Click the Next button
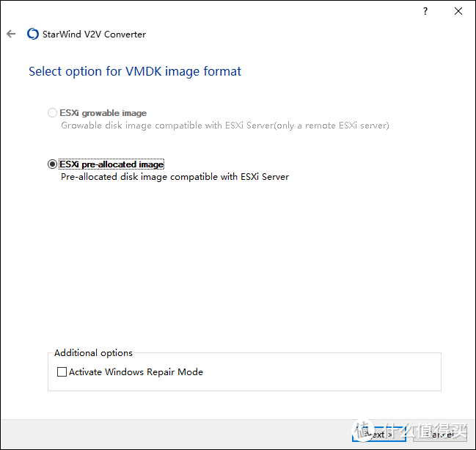The image size is (476, 450). [379, 434]
